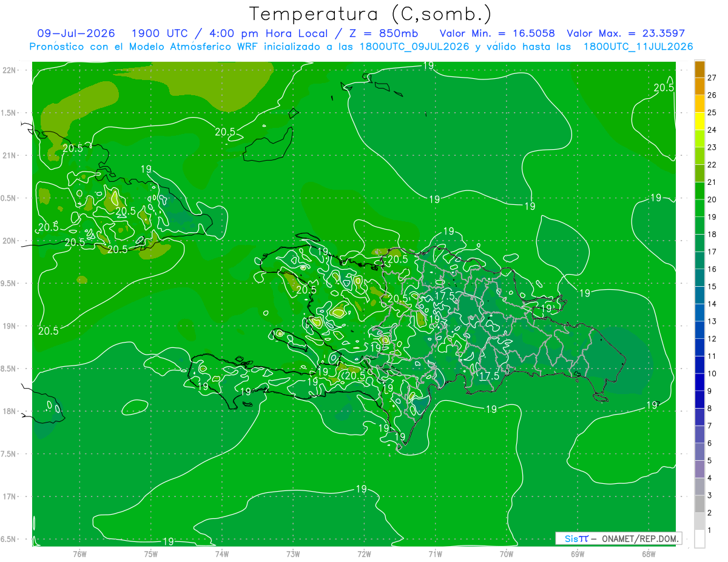Click the "69W" longitude axis label
The width and height of the screenshot is (728, 562).
(578, 554)
